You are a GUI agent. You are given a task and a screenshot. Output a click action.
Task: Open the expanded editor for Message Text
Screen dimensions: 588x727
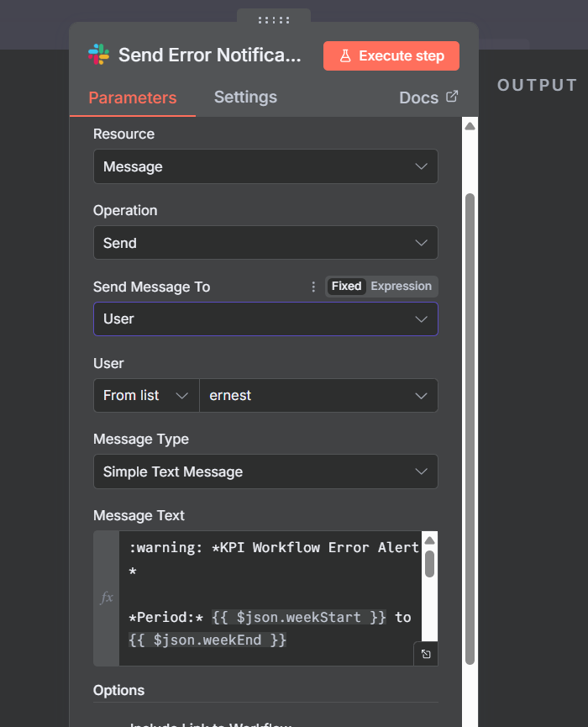(426, 654)
